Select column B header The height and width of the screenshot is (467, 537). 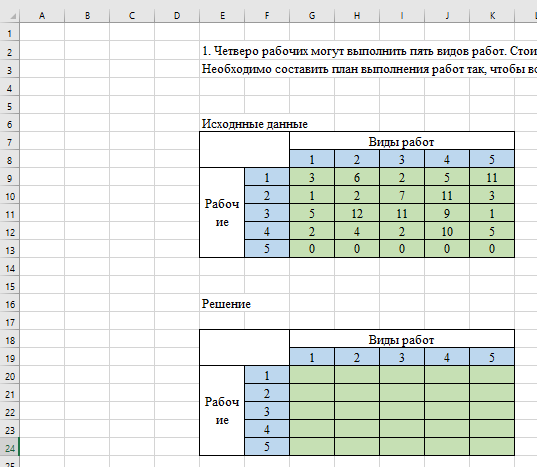coord(87,15)
